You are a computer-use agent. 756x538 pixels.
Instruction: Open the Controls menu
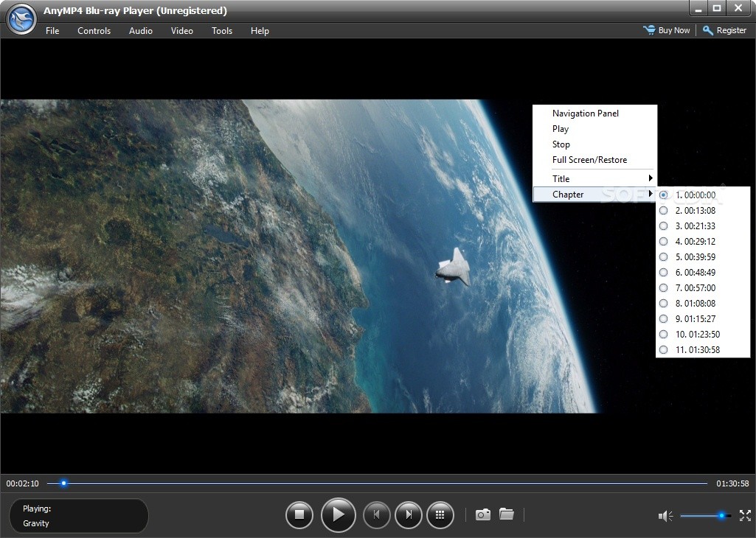94,31
